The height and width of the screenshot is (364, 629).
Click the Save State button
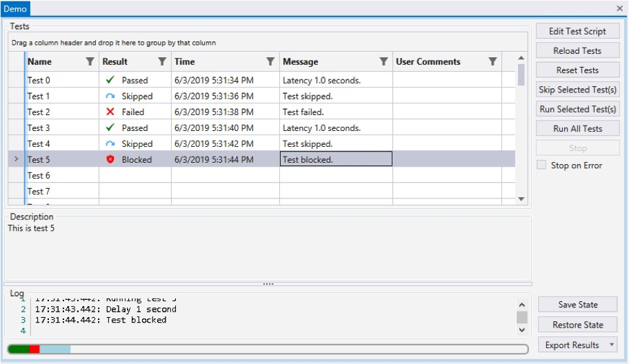(x=577, y=305)
